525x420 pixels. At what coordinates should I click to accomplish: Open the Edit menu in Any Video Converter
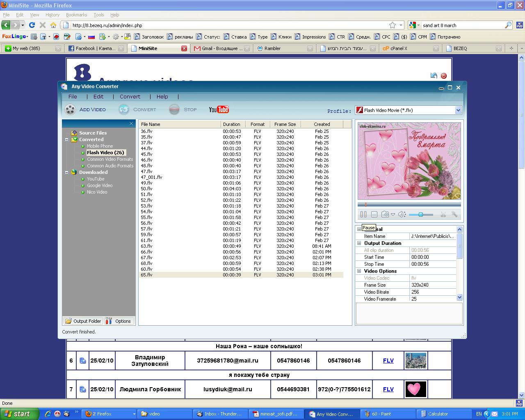point(98,97)
